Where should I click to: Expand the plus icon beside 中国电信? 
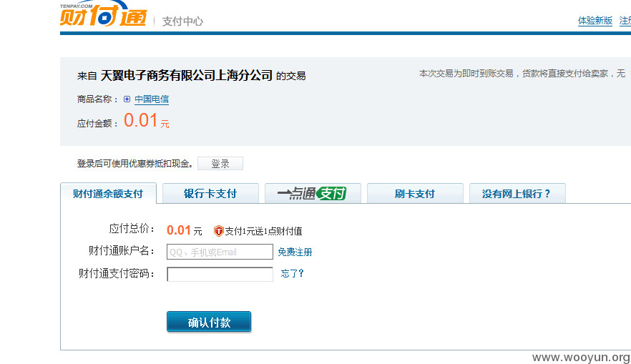pyautogui.click(x=127, y=99)
